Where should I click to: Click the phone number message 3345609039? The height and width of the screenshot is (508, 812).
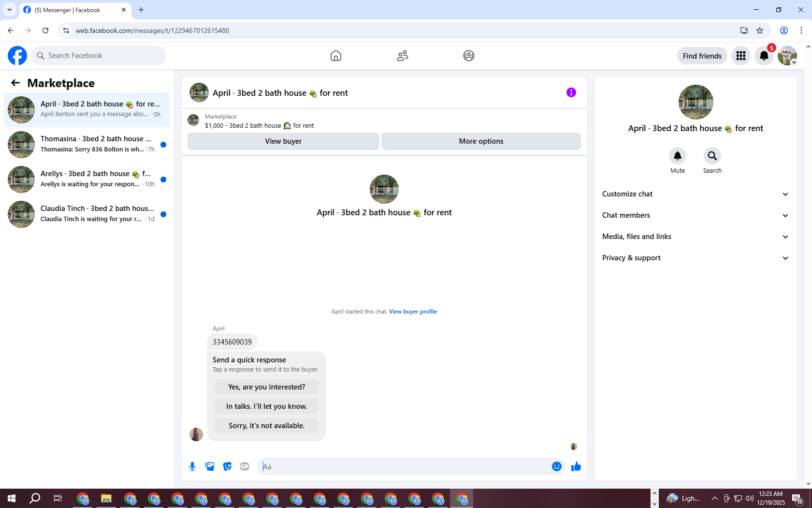pos(232,342)
